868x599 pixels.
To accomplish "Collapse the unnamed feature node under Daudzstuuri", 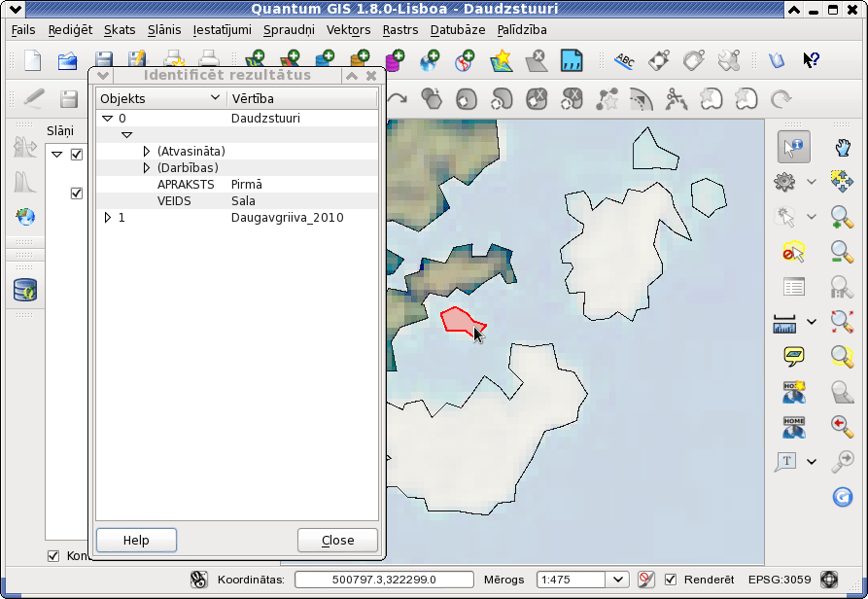I will [126, 135].
